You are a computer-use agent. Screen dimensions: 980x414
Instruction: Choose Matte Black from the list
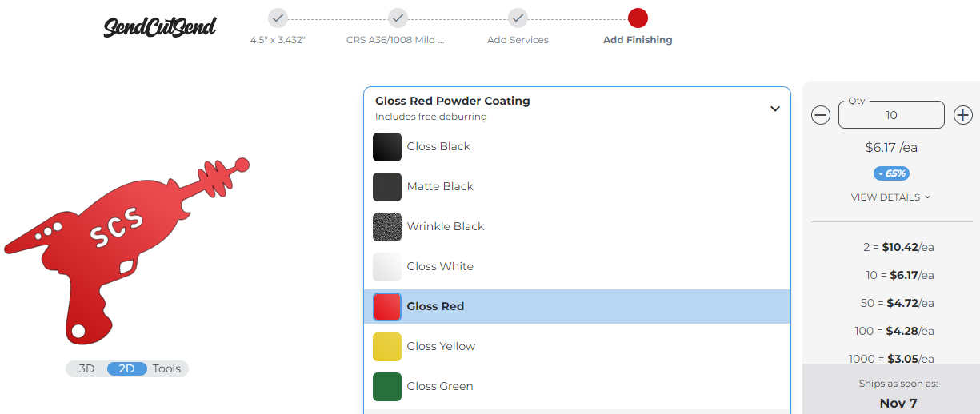[440, 186]
